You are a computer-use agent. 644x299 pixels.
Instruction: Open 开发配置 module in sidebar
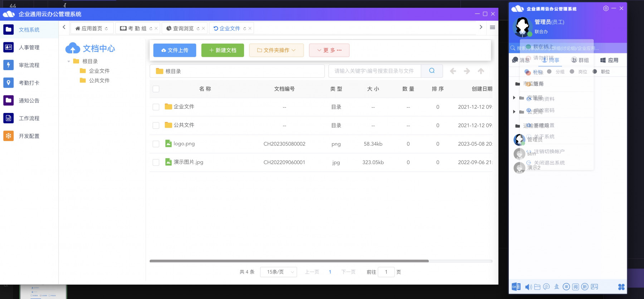(x=29, y=136)
